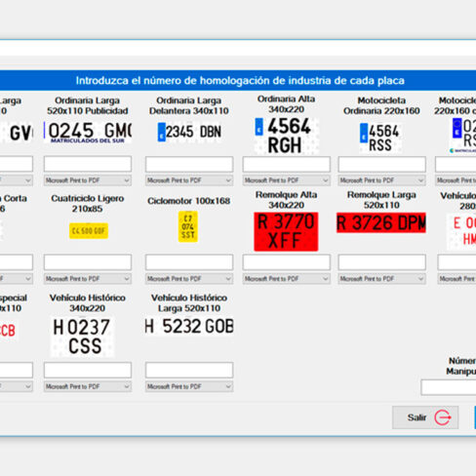Click the homologation field under Remolque Alta 340x220
The height and width of the screenshot is (476, 476).
(x=287, y=262)
